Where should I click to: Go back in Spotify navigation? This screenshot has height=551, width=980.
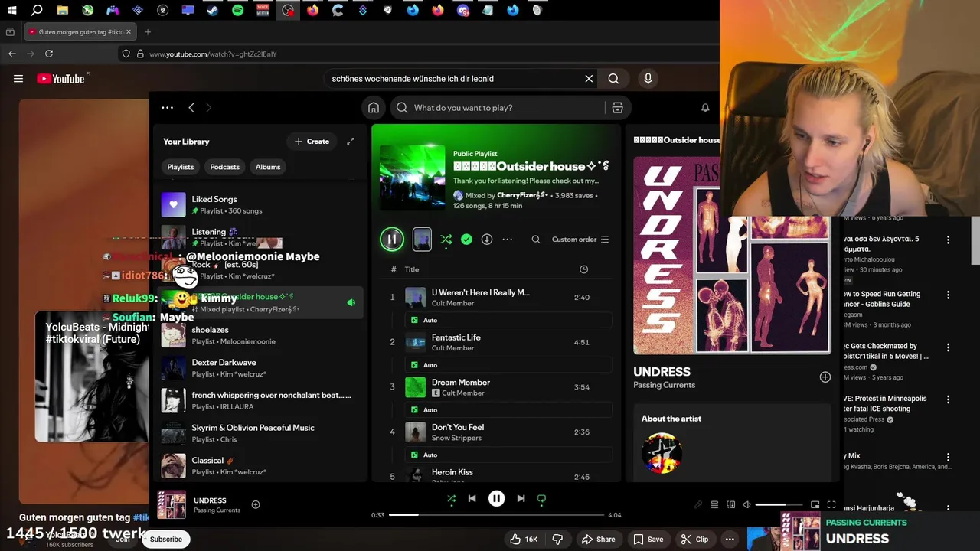coord(191,108)
